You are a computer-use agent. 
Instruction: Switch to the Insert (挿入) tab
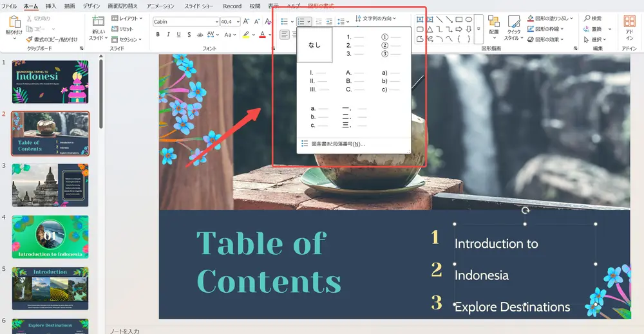coord(51,6)
